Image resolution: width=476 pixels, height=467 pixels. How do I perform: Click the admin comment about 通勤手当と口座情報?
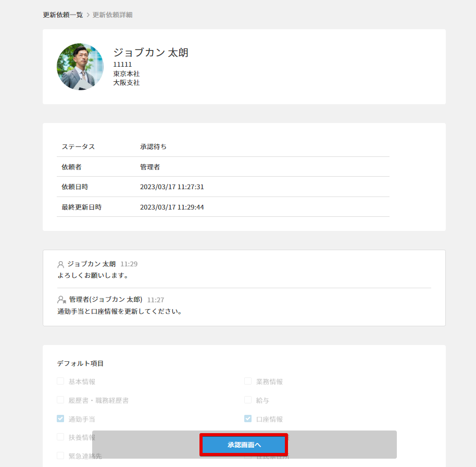click(119, 312)
